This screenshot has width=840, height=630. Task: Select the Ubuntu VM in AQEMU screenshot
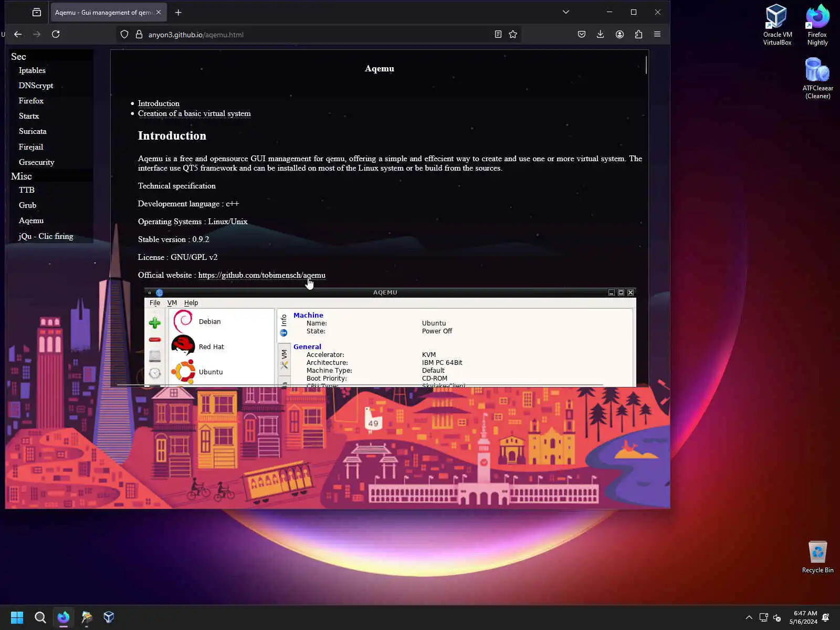click(221, 372)
